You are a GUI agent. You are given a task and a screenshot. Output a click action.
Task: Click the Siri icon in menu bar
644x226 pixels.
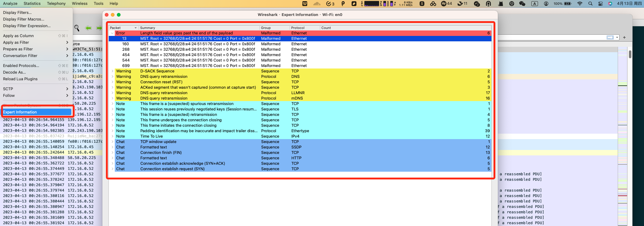coord(610,4)
